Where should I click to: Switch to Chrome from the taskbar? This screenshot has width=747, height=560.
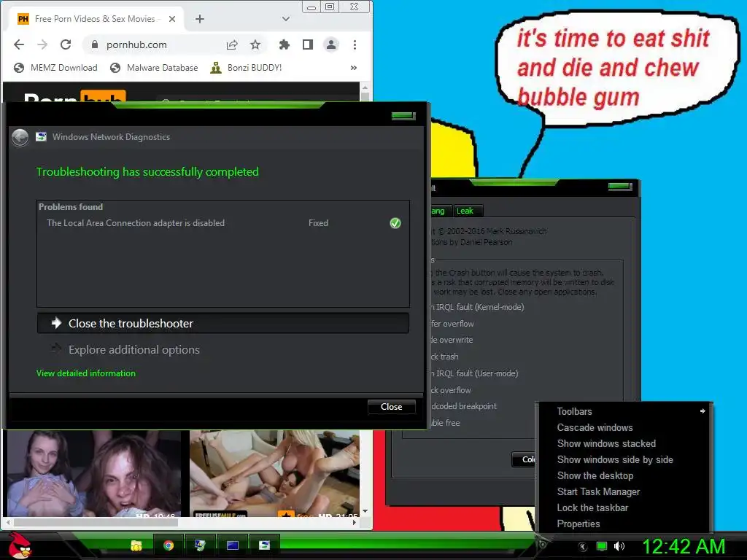(169, 545)
